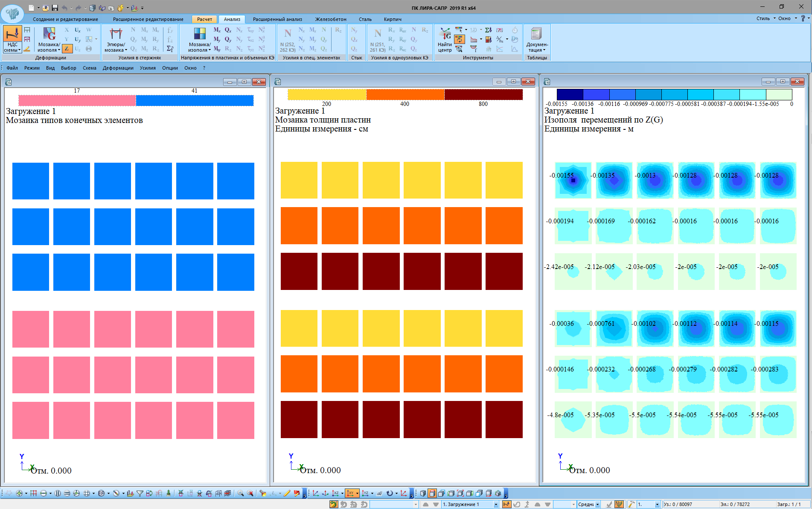Open the Загружение 1 load case dropdown
The width and height of the screenshot is (812, 509).
pos(496,504)
